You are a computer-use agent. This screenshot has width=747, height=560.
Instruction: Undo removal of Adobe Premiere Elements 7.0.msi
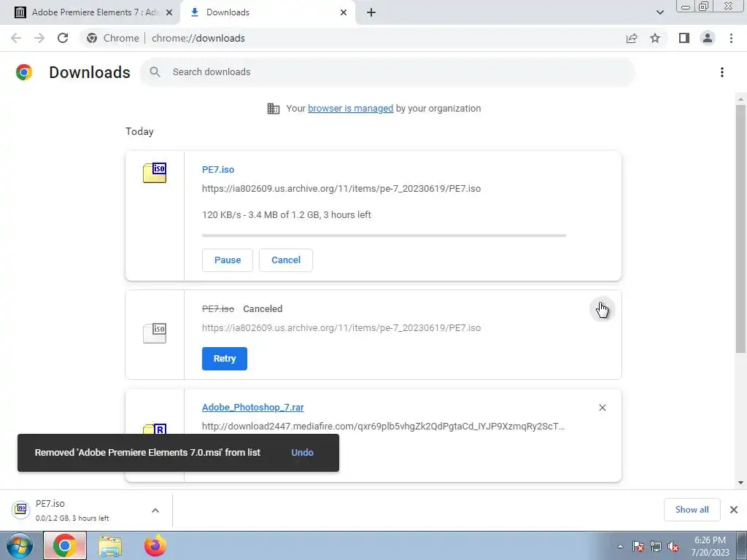tap(302, 452)
